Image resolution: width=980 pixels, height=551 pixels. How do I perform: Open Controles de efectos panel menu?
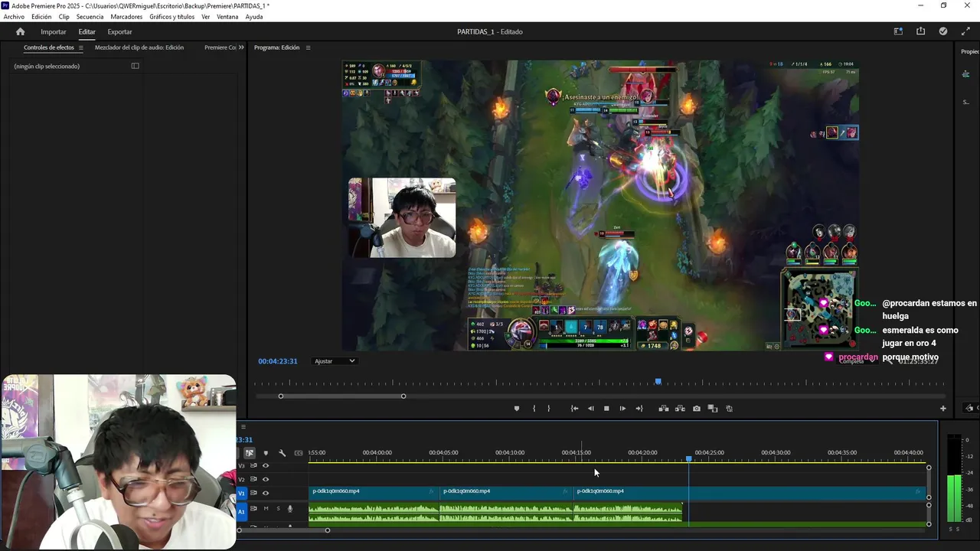[x=80, y=47]
